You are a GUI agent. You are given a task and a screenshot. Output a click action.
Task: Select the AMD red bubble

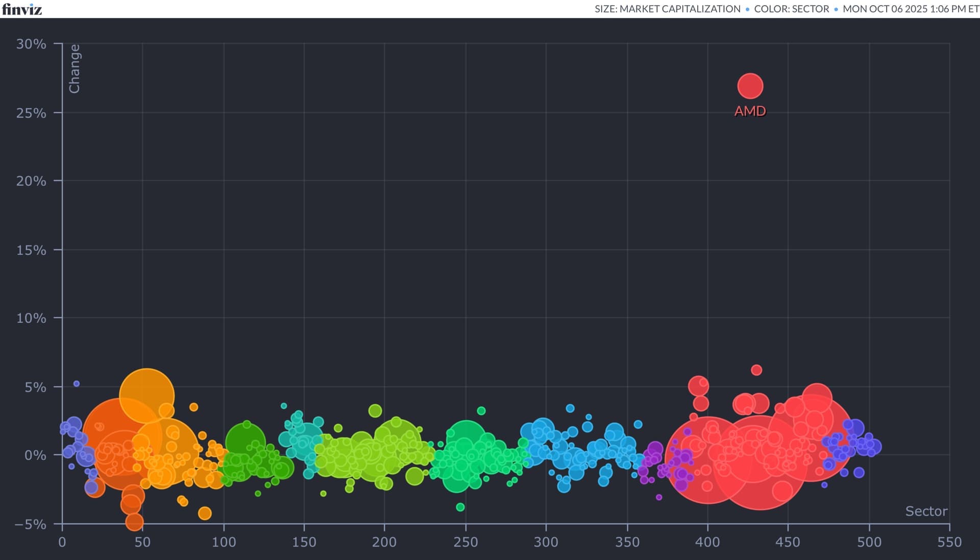point(750,86)
